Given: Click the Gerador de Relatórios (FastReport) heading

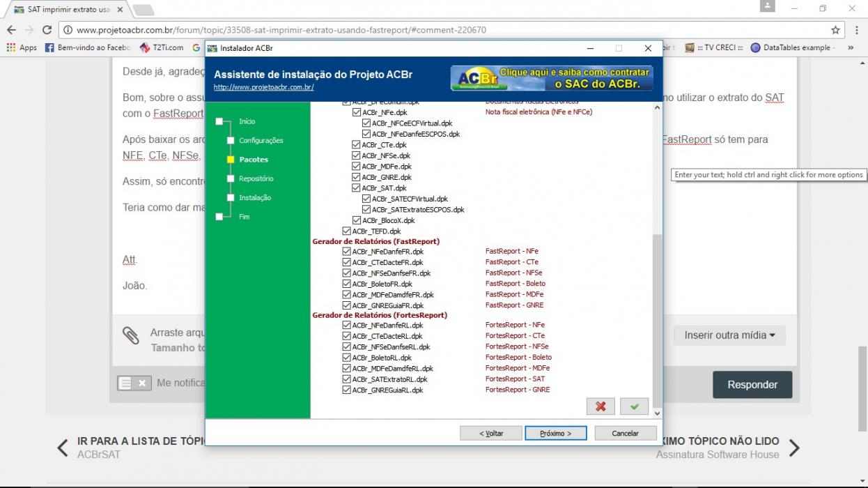Looking at the screenshot, I should pos(376,241).
